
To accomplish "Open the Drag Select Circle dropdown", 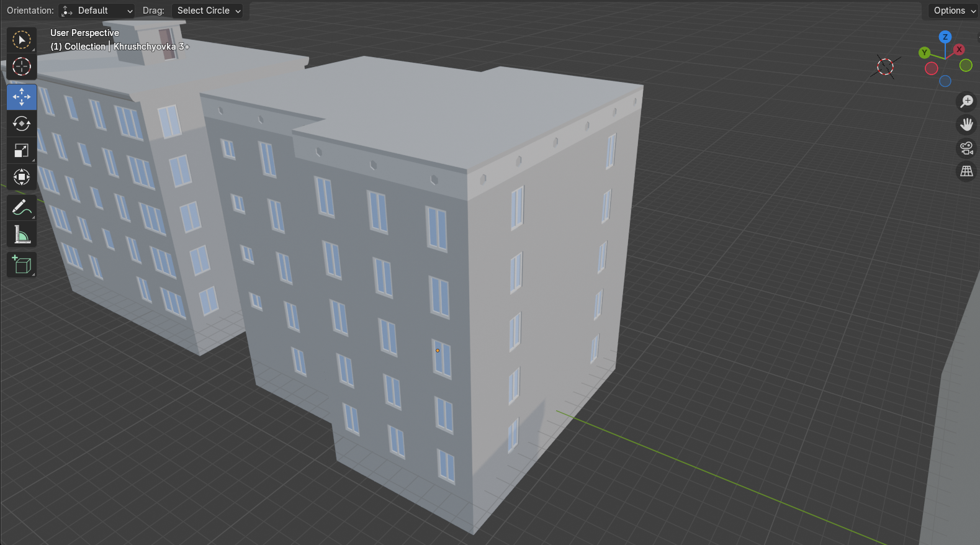I will 208,11.
